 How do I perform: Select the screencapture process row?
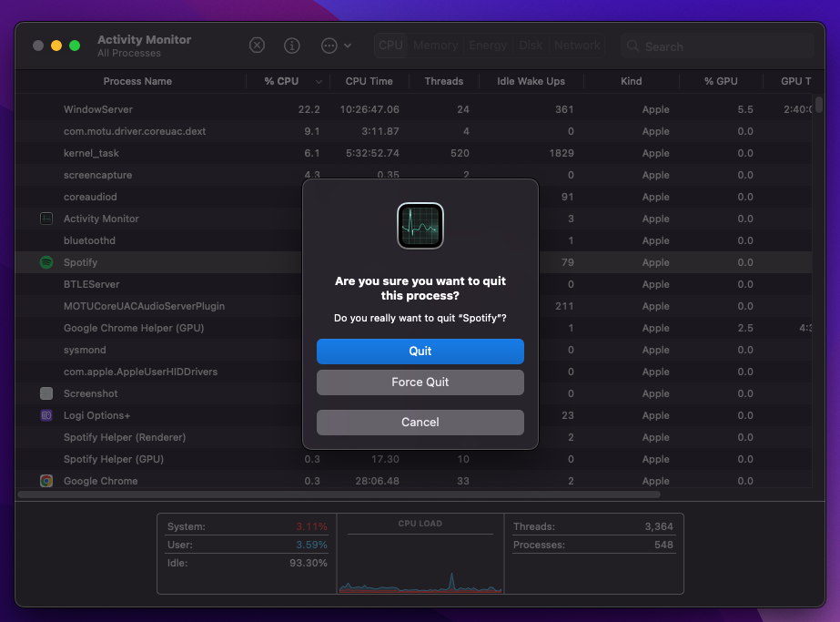coord(413,176)
